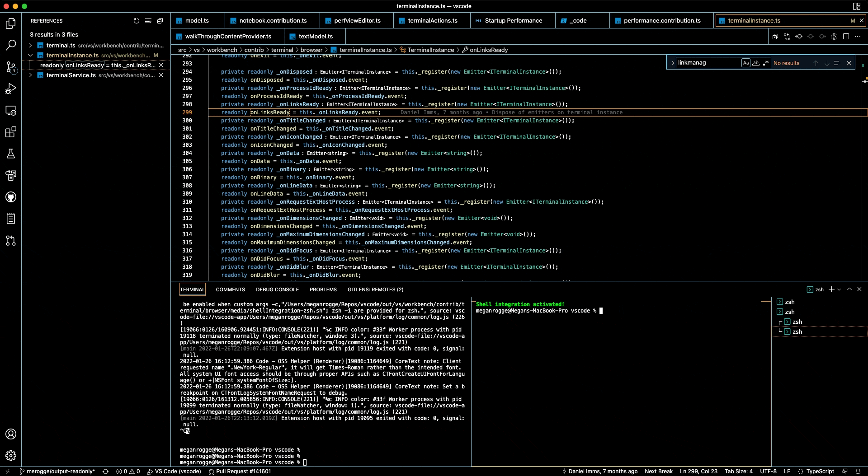Expand terminal.ts in the References tree
Viewport: 868px width, 476px height.
click(30, 45)
